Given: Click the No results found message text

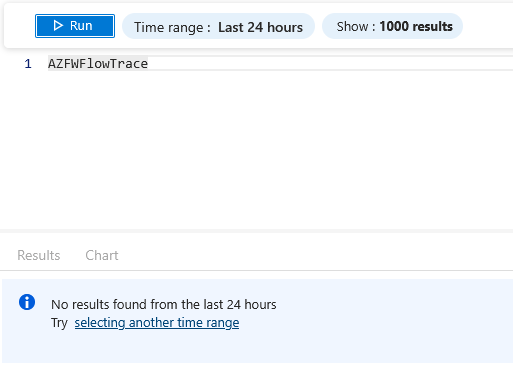Looking at the screenshot, I should pos(164,304).
